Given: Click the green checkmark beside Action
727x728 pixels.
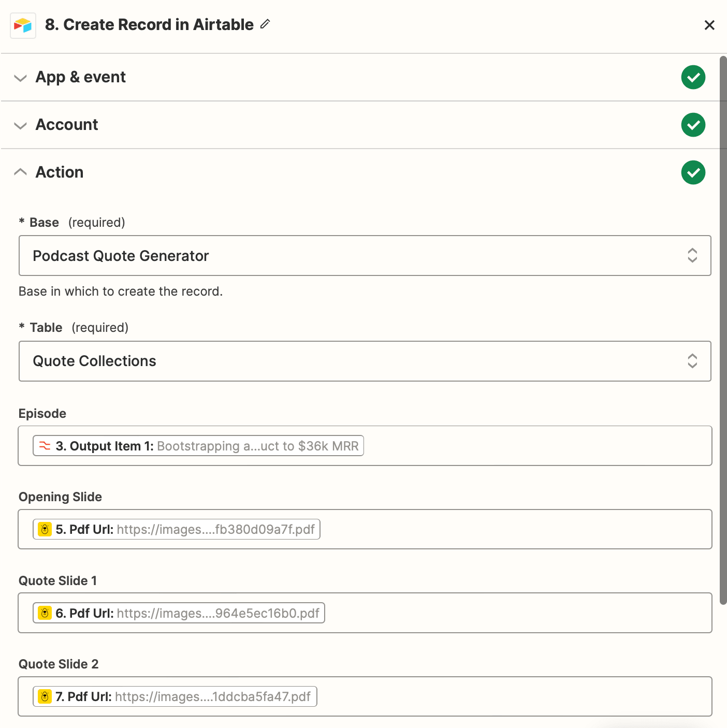Looking at the screenshot, I should point(693,172).
